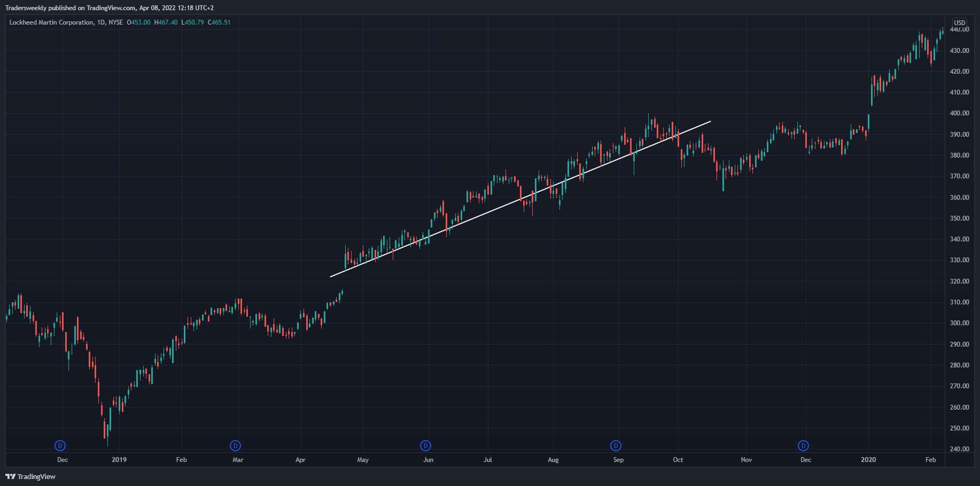Click the 400.00 price label
980x486 pixels.
pyautogui.click(x=960, y=113)
